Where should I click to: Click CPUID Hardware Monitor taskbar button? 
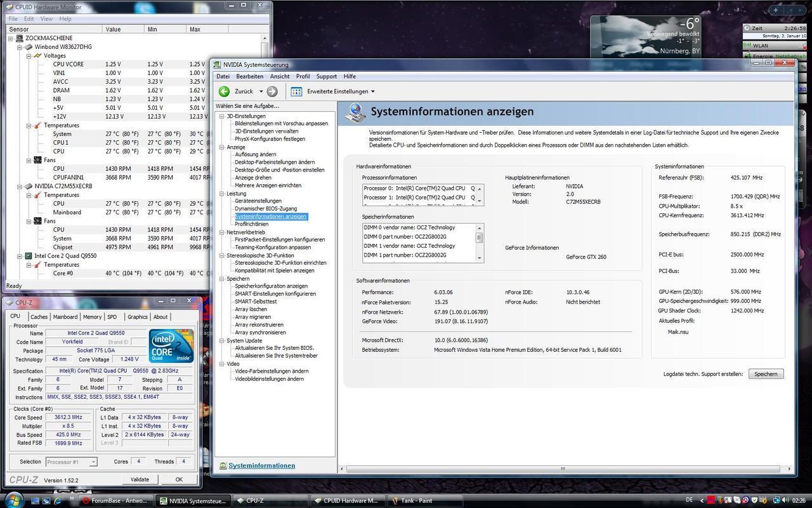point(348,500)
